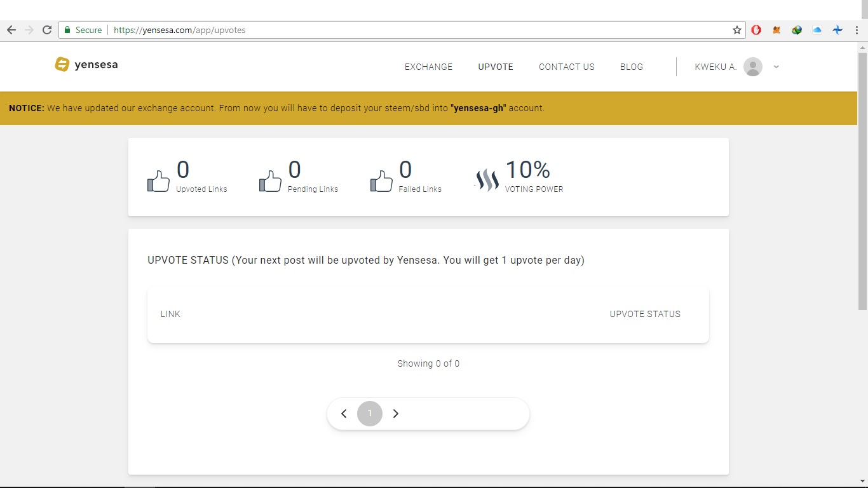Click the browser back arrow
Screen dimensions: 868x488
[x=11, y=30]
